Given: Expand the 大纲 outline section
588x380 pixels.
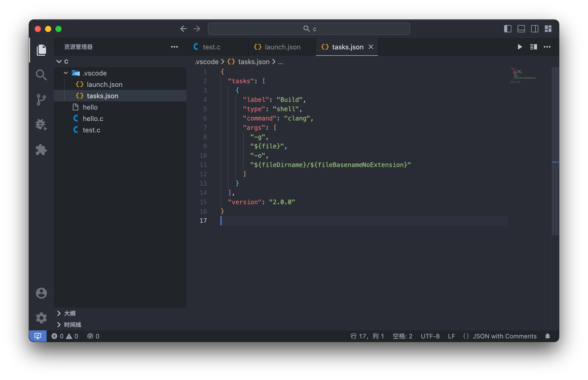Looking at the screenshot, I should 120,313.
